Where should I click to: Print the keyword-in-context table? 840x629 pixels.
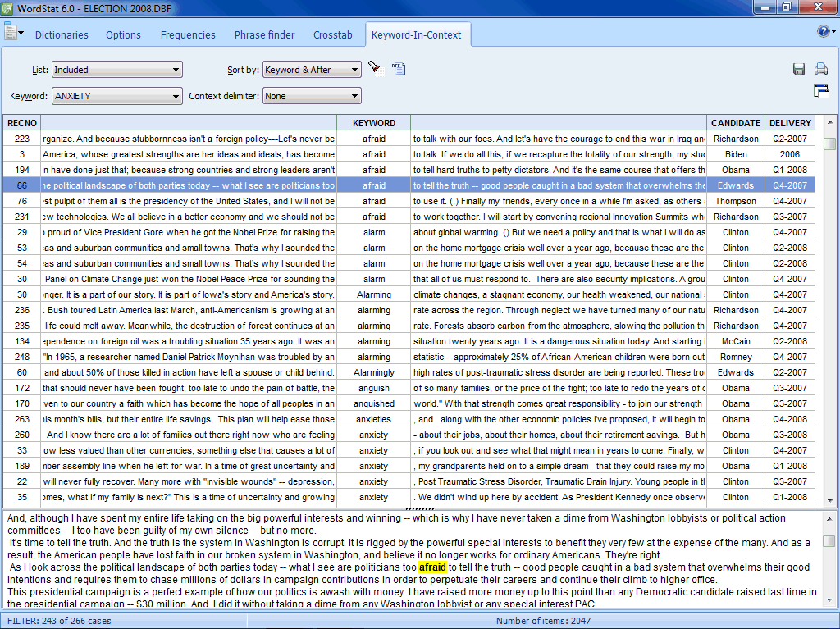[x=820, y=69]
